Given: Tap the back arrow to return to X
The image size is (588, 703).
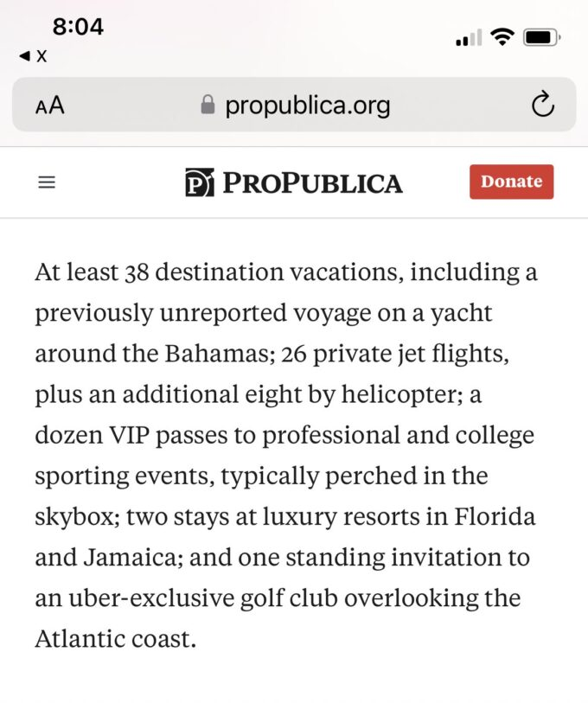Looking at the screenshot, I should pos(25,56).
